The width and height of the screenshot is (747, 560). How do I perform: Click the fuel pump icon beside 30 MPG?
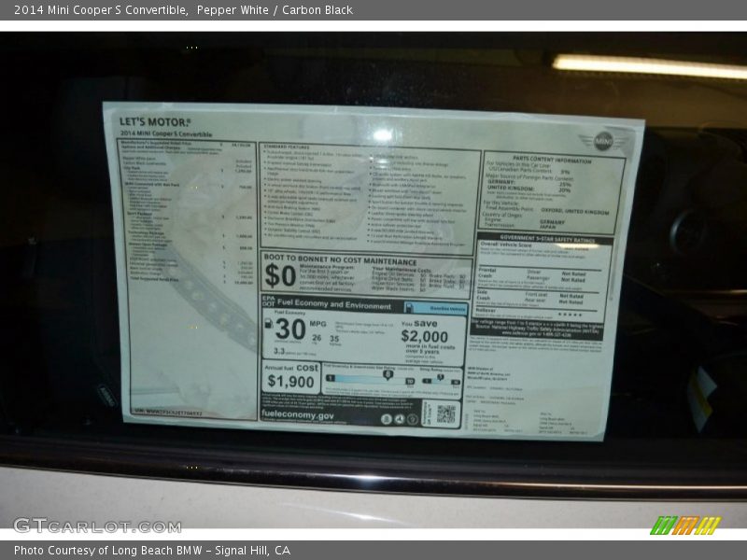point(269,323)
